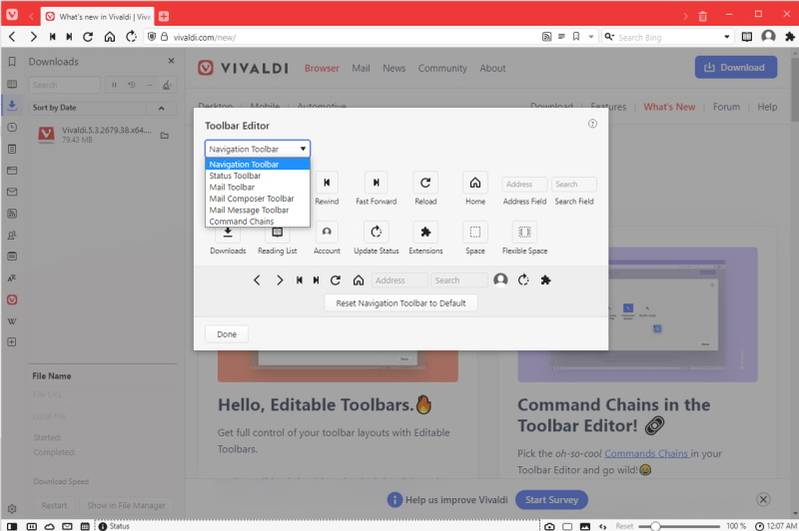799x531 pixels.
Task: Open the Navigation Toolbar dropdown in Toolbar Editor
Action: point(257,149)
